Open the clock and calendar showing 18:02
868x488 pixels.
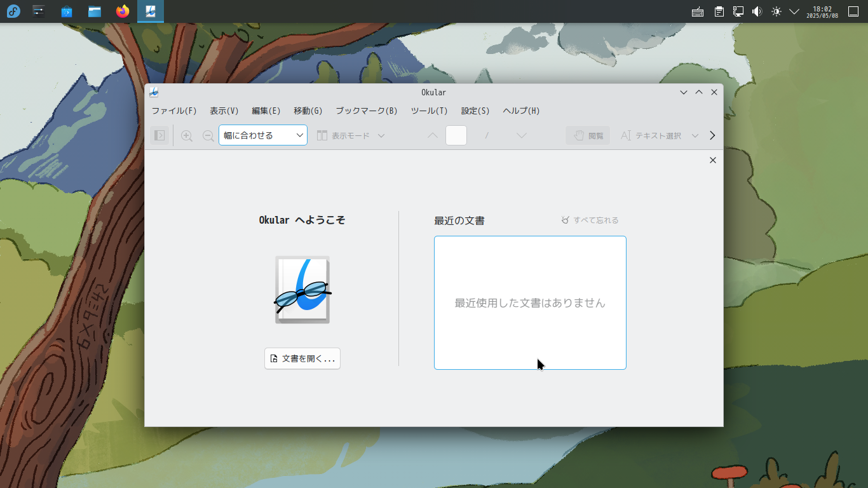tap(822, 11)
